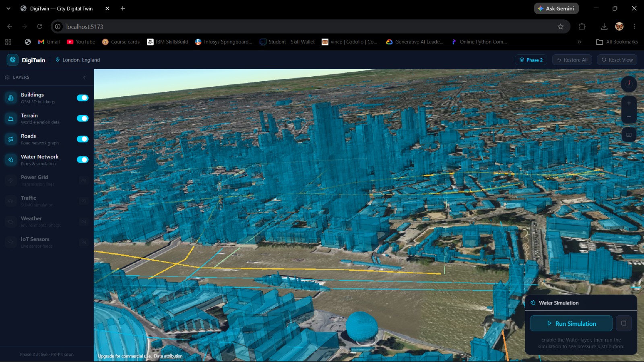644x362 pixels.
Task: Open the browser profile avatar
Action: 619,27
